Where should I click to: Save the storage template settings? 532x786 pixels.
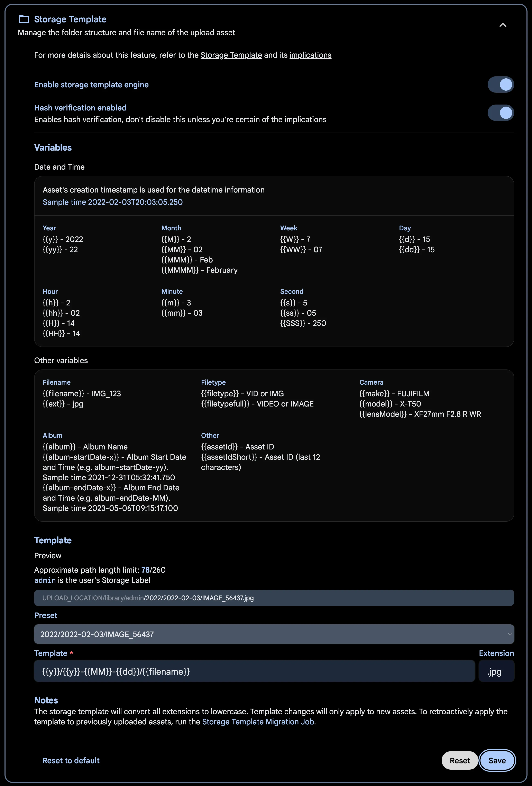497,761
